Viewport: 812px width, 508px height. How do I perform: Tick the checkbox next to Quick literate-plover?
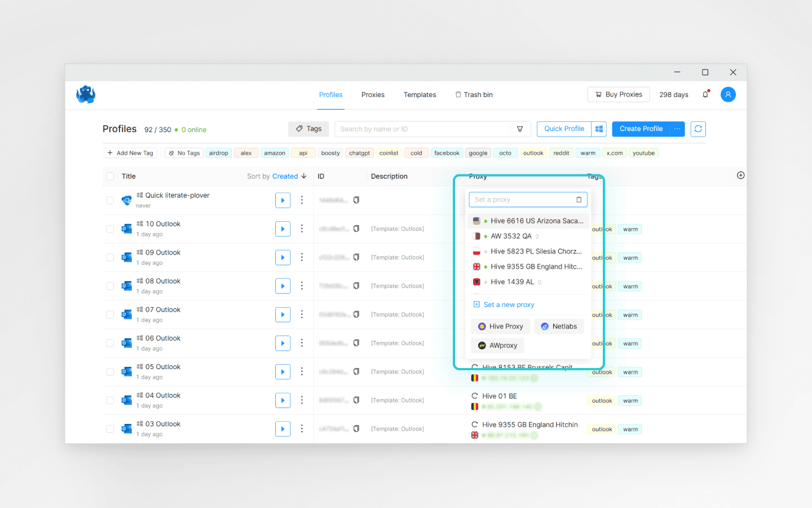110,200
